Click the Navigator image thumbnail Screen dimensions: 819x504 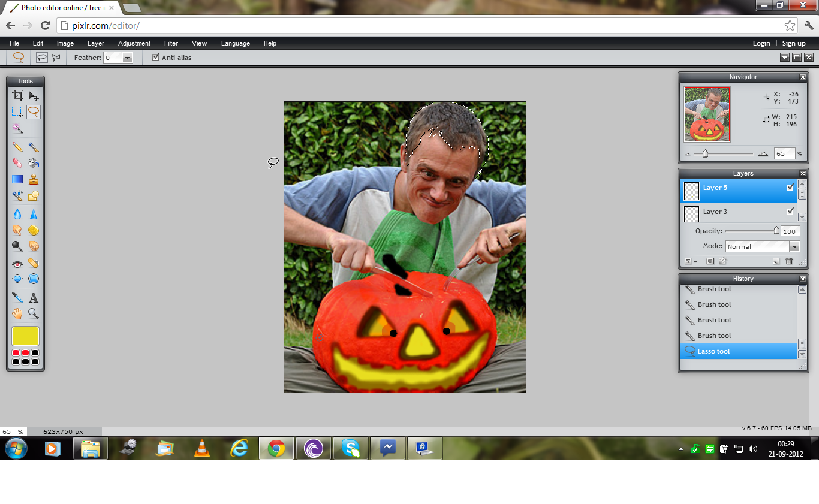(x=707, y=114)
